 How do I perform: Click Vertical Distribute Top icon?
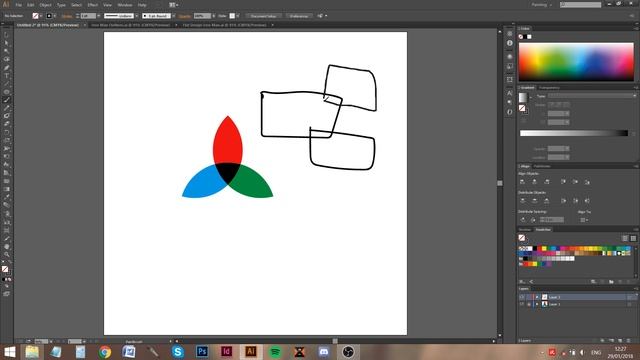pos(522,201)
